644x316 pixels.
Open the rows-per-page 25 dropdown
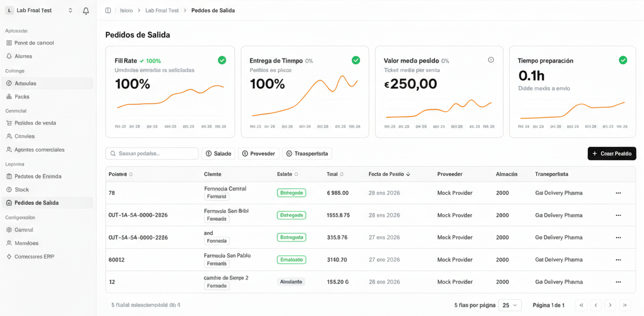(x=510, y=306)
